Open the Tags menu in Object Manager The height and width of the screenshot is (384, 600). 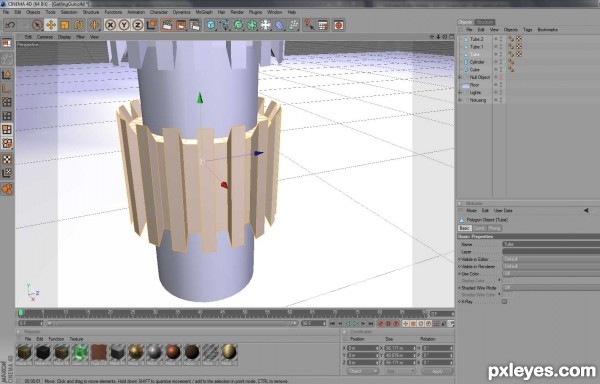(x=528, y=29)
